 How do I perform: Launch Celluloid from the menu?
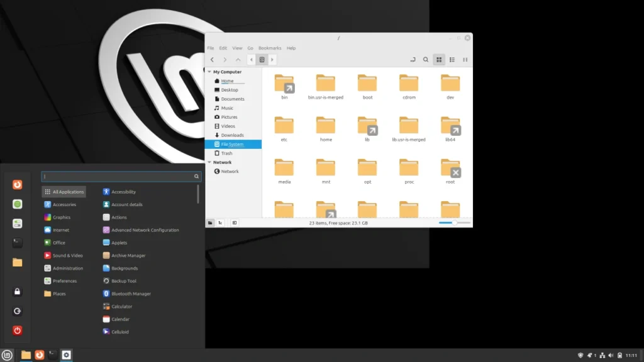[x=116, y=332]
